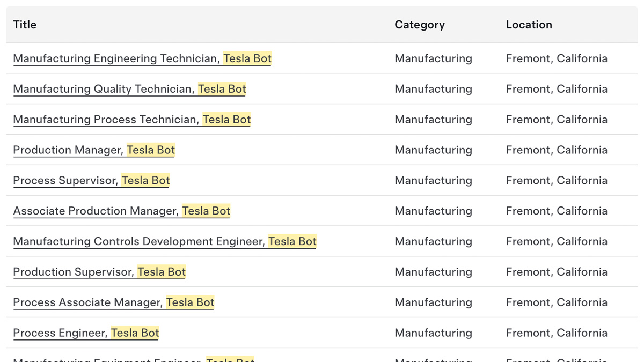Click Fremont, California in first job row
The image size is (644, 362).
pyautogui.click(x=557, y=58)
